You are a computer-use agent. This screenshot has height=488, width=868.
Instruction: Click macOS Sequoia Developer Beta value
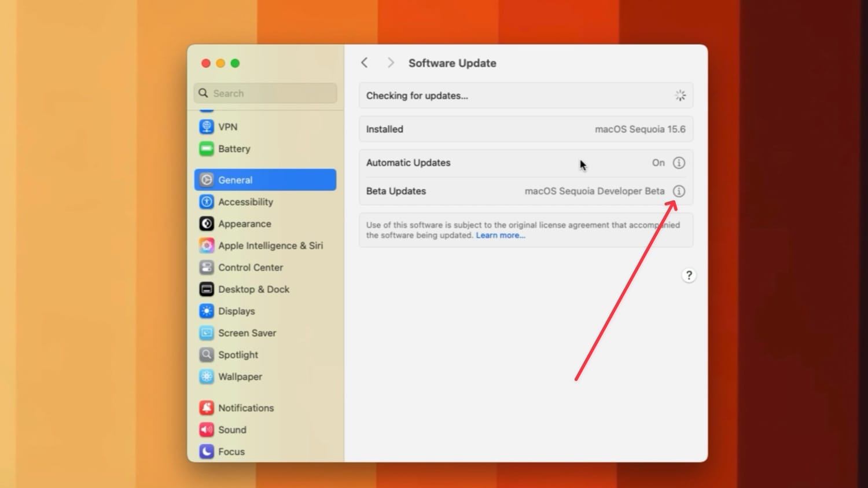[x=595, y=191]
